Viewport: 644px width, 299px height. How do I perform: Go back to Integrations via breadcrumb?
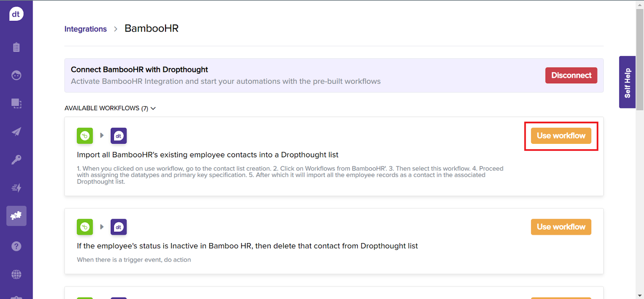coord(85,29)
